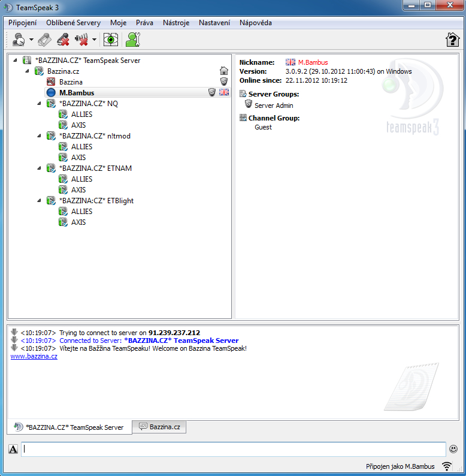This screenshot has width=466, height=476.
Task: Open the dropdown arrow beside speaker mute
Action: coord(94,40)
